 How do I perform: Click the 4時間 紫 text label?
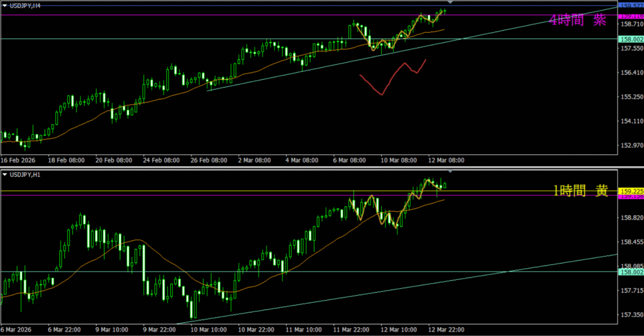[577, 20]
